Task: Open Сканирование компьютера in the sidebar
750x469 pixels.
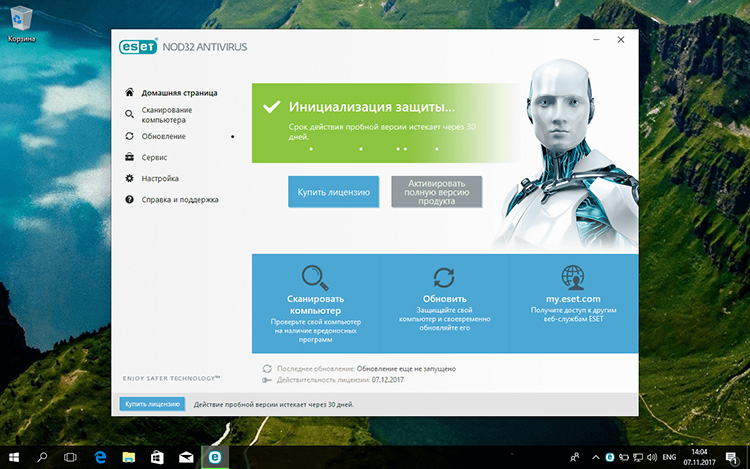Action: pos(166,115)
